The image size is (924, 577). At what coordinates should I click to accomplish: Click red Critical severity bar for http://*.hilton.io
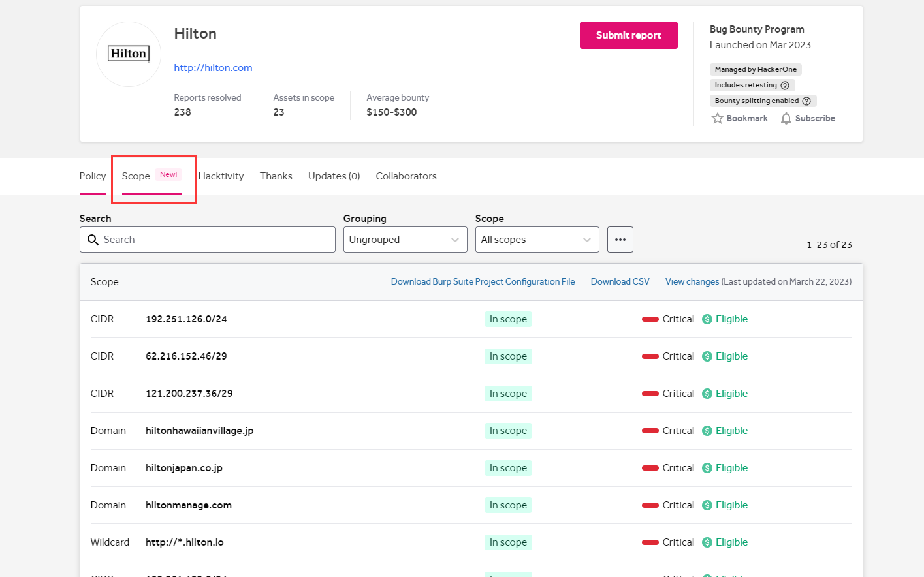point(650,542)
